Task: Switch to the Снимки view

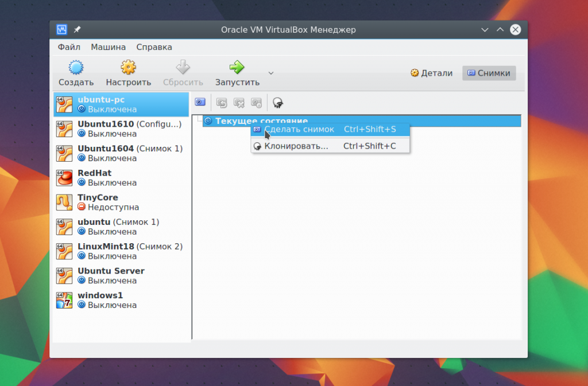Action: pyautogui.click(x=489, y=73)
